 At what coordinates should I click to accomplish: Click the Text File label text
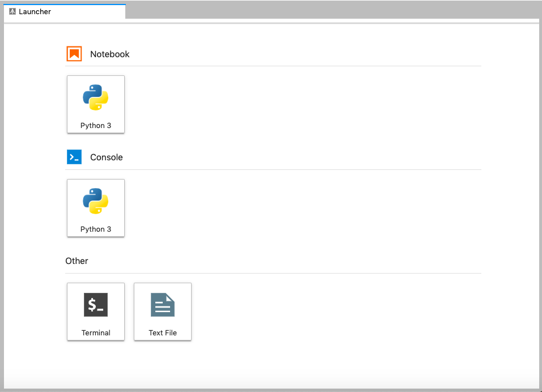163,333
